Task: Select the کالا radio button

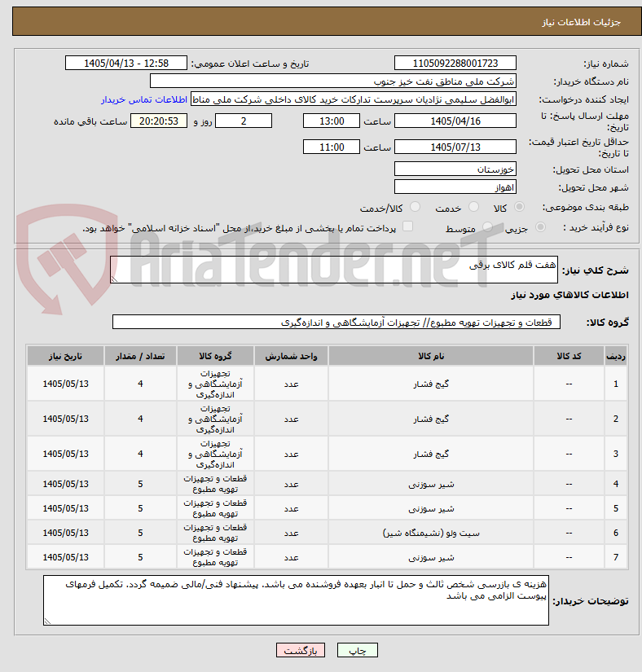Action: point(519,207)
